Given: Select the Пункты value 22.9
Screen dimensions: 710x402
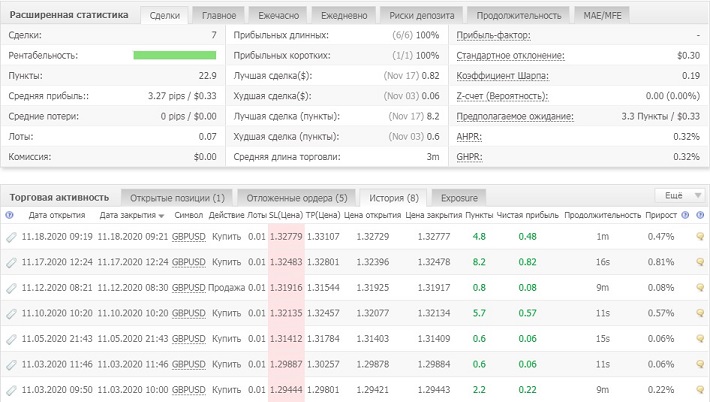Looking at the screenshot, I should (x=207, y=76).
